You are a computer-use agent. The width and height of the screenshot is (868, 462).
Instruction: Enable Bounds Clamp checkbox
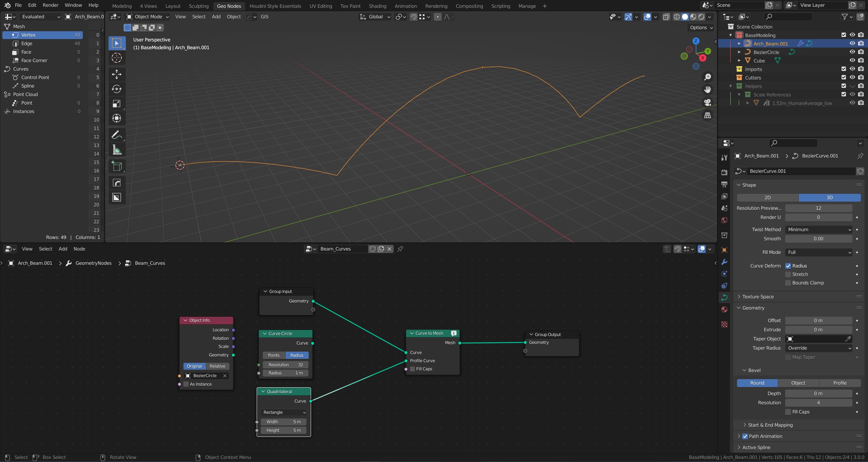tap(788, 283)
